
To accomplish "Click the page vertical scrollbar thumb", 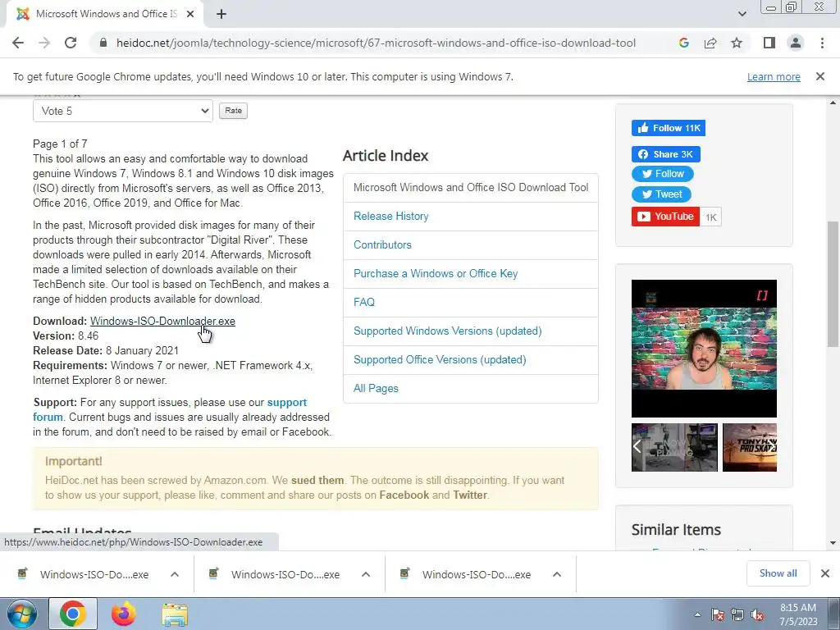I will (833, 284).
